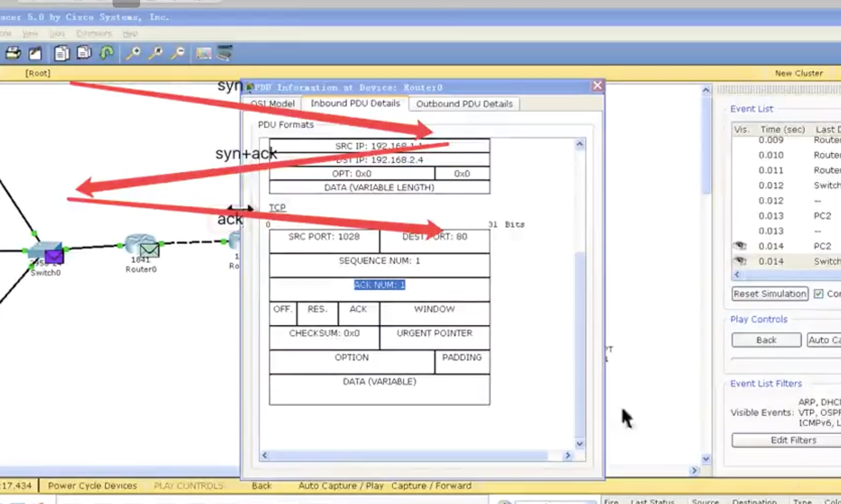841x504 pixels.
Task: Click the Print toolbar icon
Action: 13,53
